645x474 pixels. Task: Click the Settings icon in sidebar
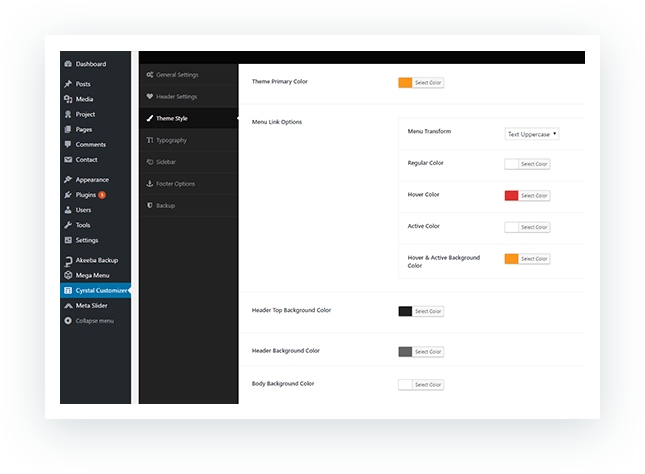(x=68, y=240)
